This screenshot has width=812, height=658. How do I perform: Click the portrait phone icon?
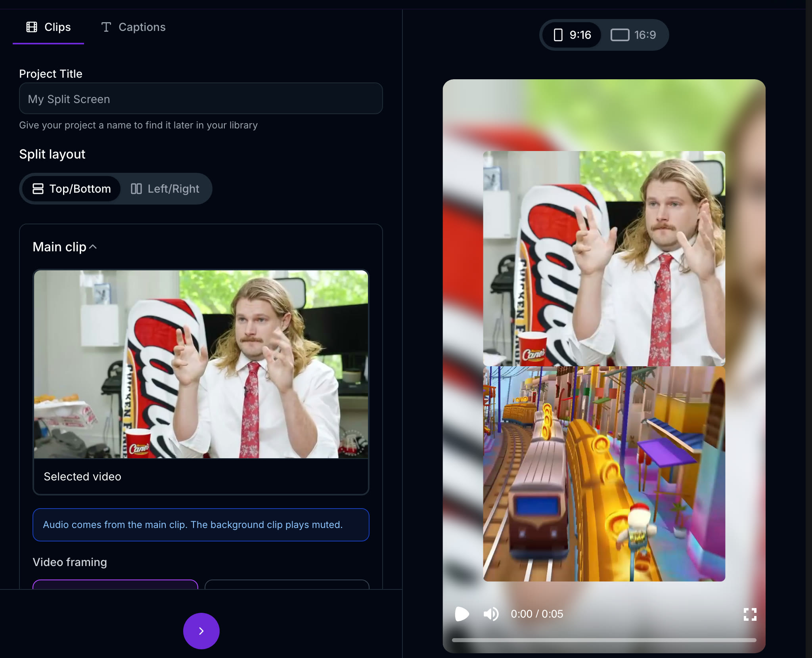click(558, 35)
